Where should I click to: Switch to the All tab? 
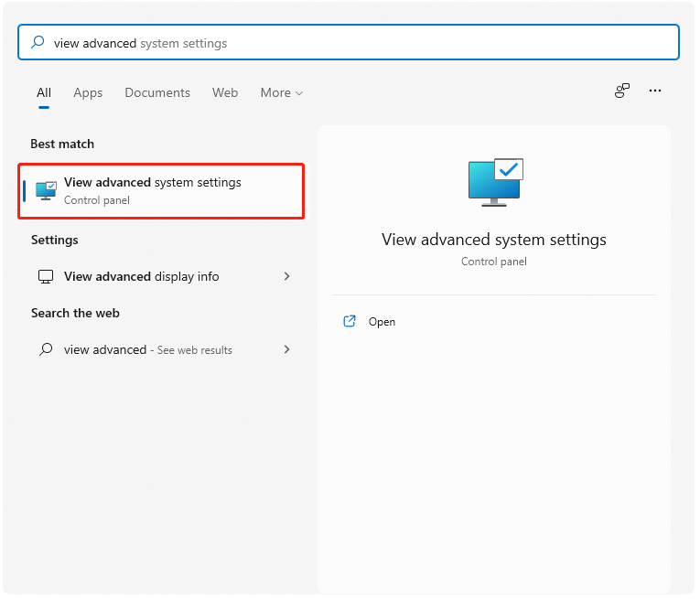44,92
